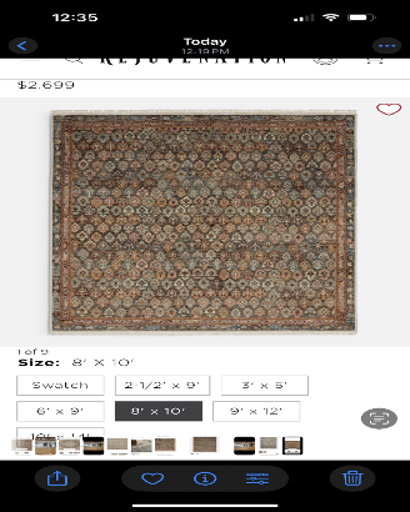Tap the battery indicator in status bar
410x512 pixels.
pos(361,17)
